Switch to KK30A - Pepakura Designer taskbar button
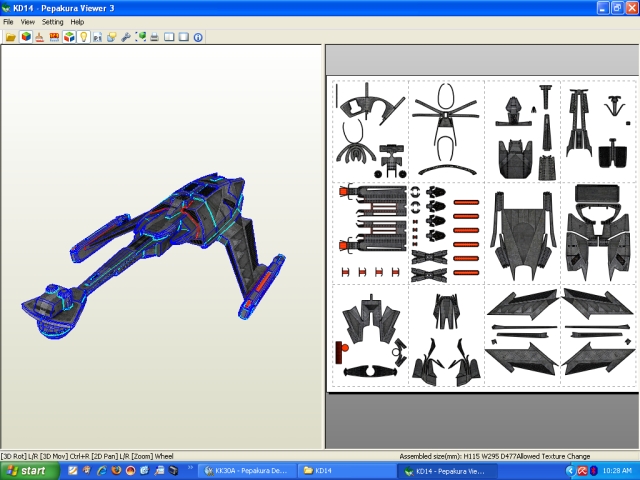 [247, 471]
